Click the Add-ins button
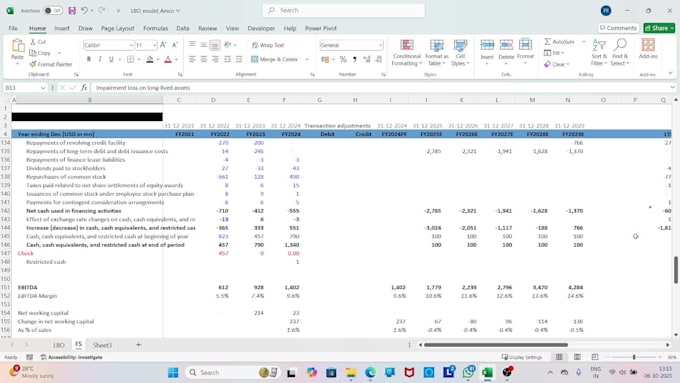680x383 pixels. point(648,49)
